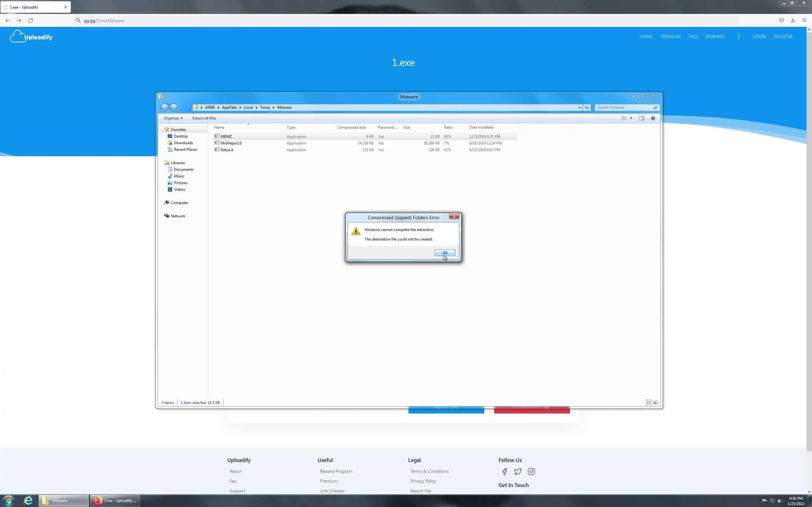812x507 pixels.
Task: Click the Explorer help icon
Action: click(x=653, y=118)
